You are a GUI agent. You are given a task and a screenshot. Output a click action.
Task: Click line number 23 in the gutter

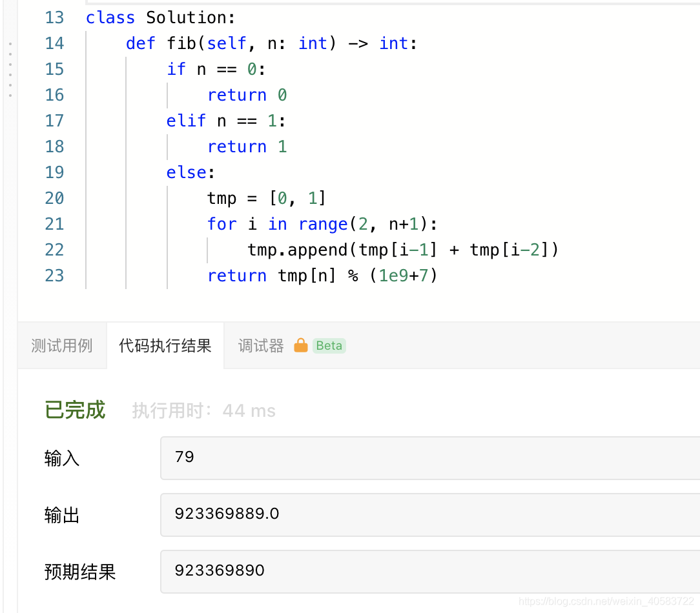tap(54, 276)
